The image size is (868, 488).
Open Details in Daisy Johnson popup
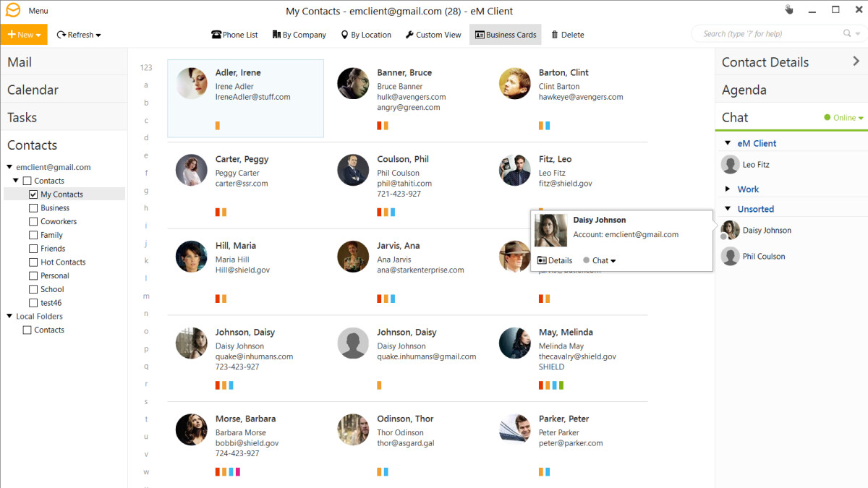pos(555,260)
